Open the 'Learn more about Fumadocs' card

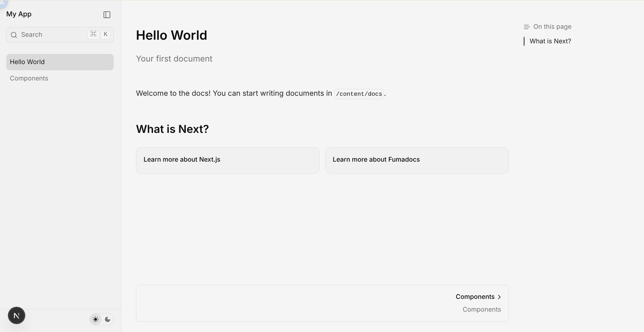[x=417, y=161]
